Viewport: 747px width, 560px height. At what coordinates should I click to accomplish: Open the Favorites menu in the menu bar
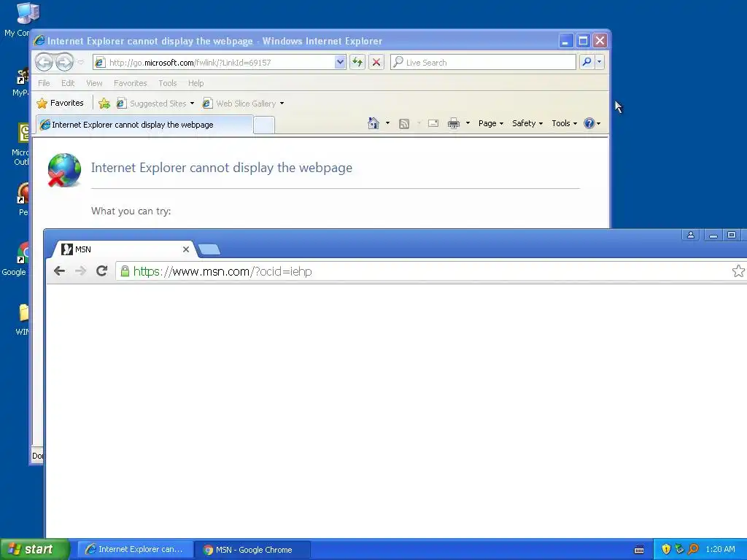[130, 83]
